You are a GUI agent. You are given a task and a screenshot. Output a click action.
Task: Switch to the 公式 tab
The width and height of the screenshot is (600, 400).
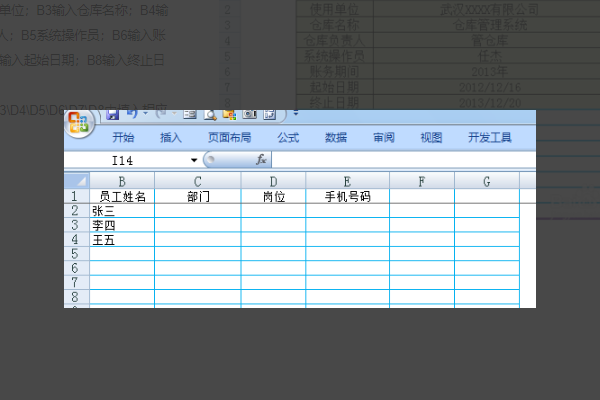(288, 137)
